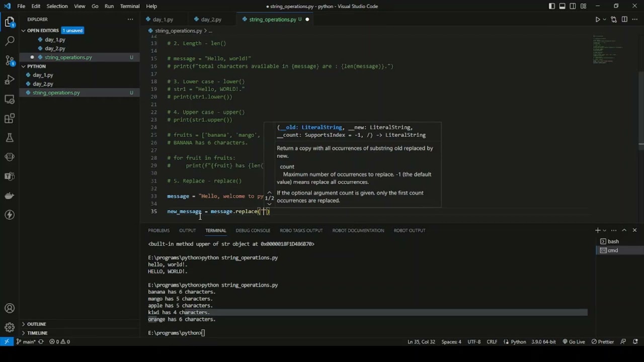Change indentation via Spaces: 4
644x362 pixels.
tap(451, 342)
